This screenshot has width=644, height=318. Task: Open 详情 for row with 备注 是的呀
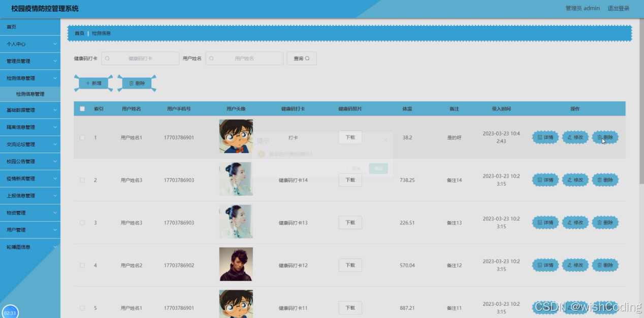[x=545, y=137]
